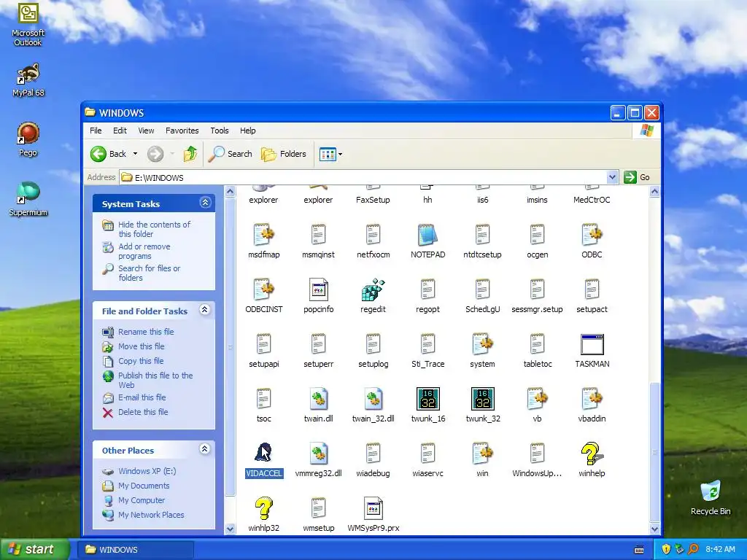Image resolution: width=747 pixels, height=560 pixels.
Task: Collapse the Other Places panel
Action: 205,449
